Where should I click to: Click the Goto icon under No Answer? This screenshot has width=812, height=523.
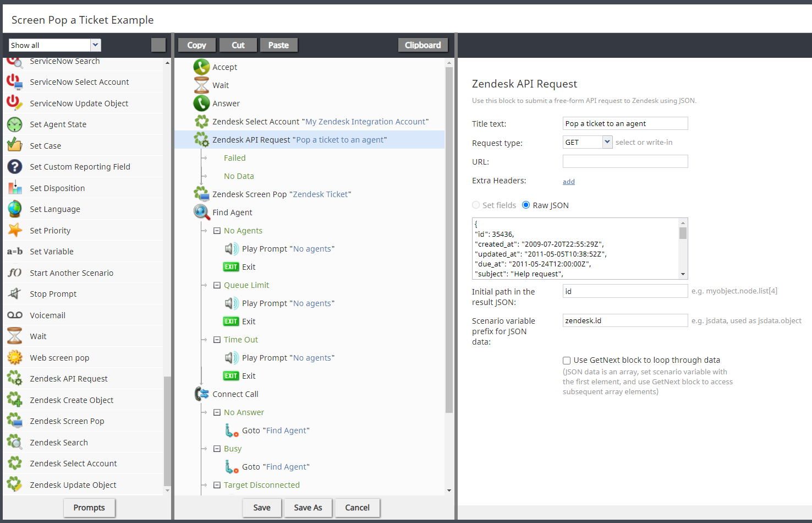click(232, 431)
